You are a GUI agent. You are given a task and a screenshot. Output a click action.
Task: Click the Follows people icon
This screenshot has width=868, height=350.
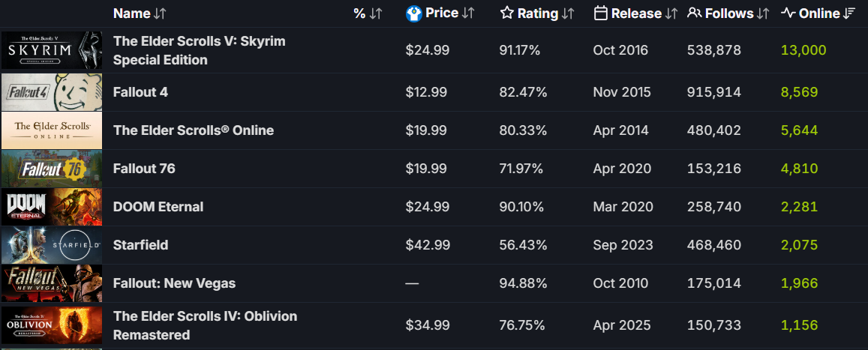coord(695,13)
